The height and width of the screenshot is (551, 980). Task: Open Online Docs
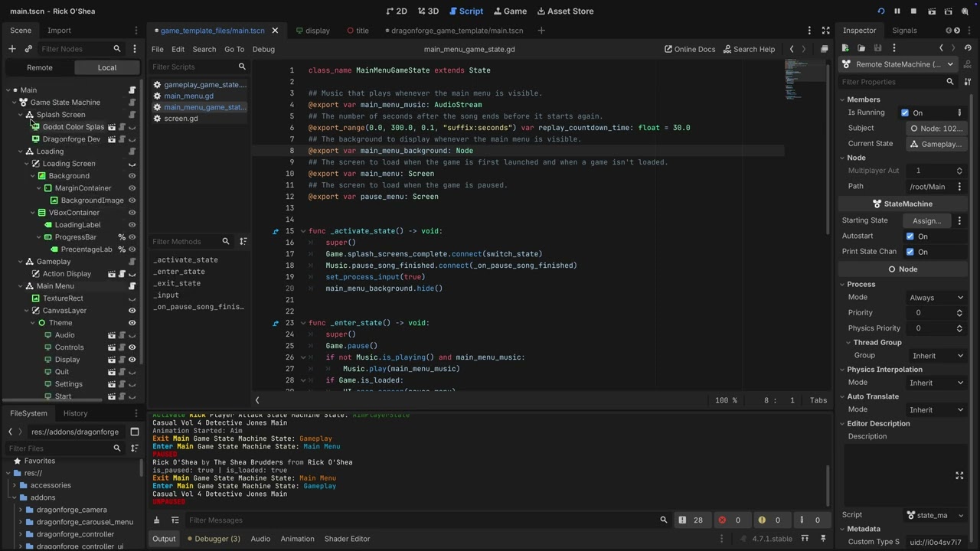(x=690, y=49)
